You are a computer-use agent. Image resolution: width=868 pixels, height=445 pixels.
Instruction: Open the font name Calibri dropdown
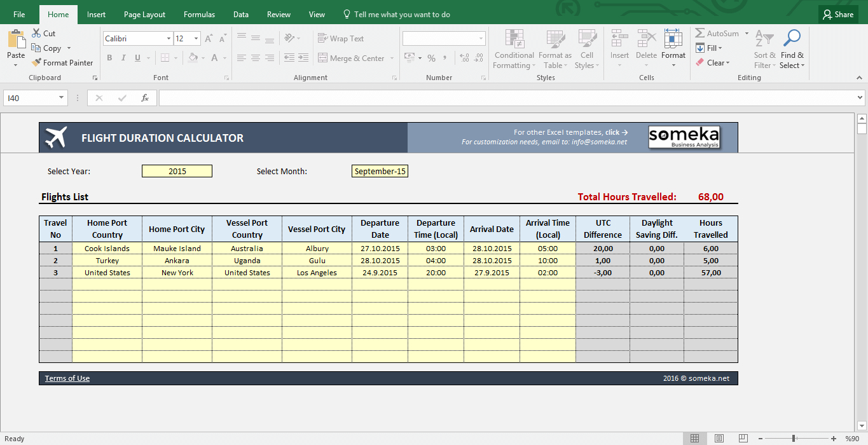click(x=169, y=39)
